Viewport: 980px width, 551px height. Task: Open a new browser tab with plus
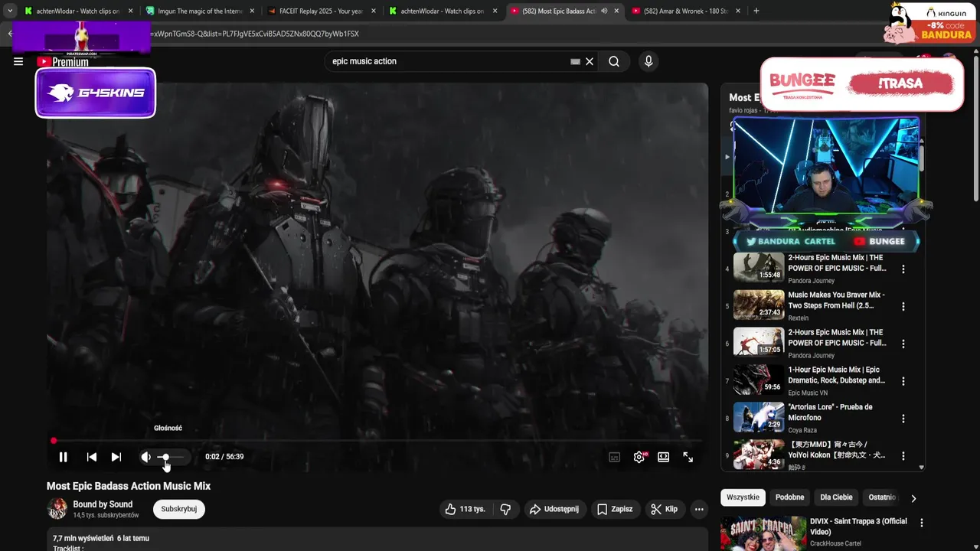[756, 11]
